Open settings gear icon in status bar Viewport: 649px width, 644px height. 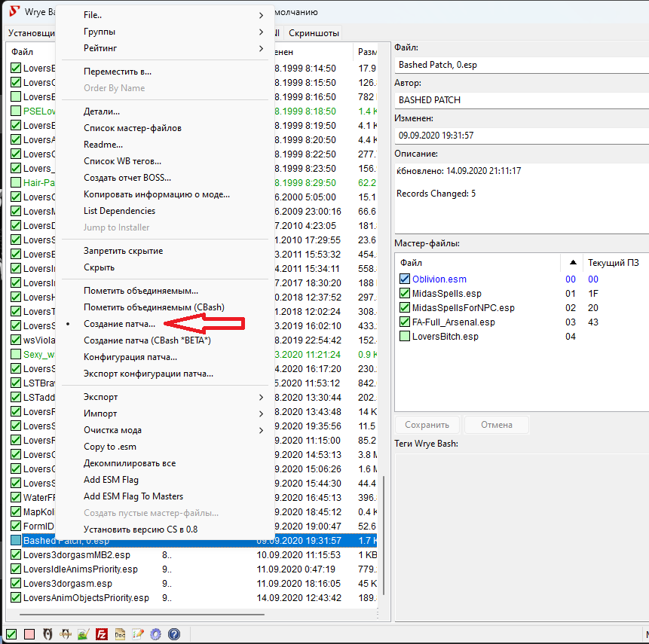pyautogui.click(x=156, y=634)
